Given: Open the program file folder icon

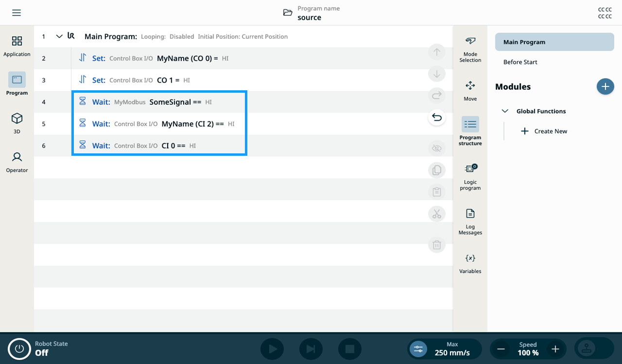Looking at the screenshot, I should pyautogui.click(x=288, y=13).
